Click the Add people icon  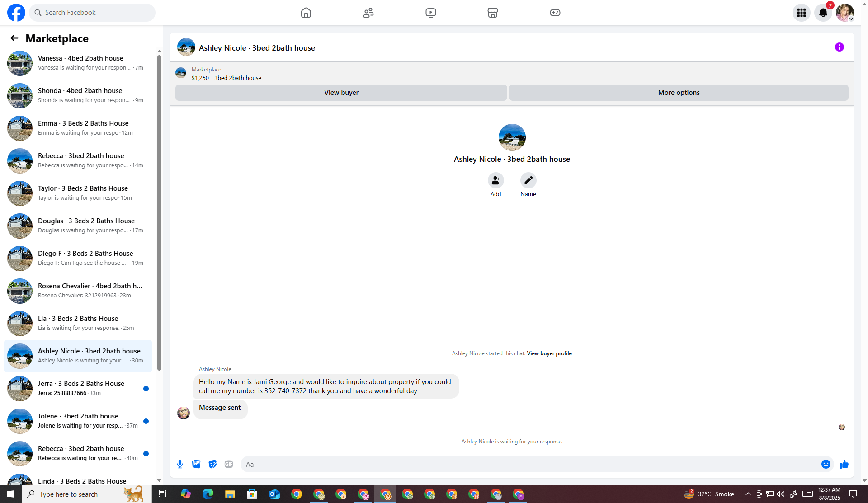coord(495,180)
